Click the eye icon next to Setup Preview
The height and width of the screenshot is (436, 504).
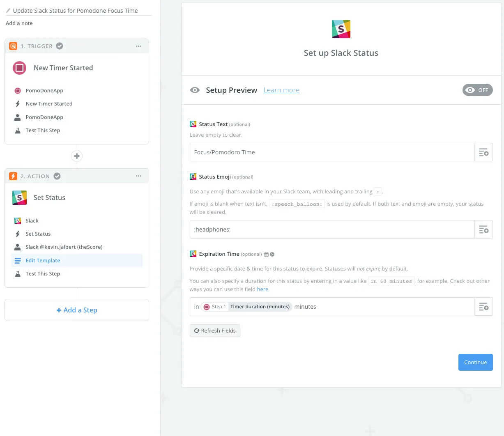[195, 90]
